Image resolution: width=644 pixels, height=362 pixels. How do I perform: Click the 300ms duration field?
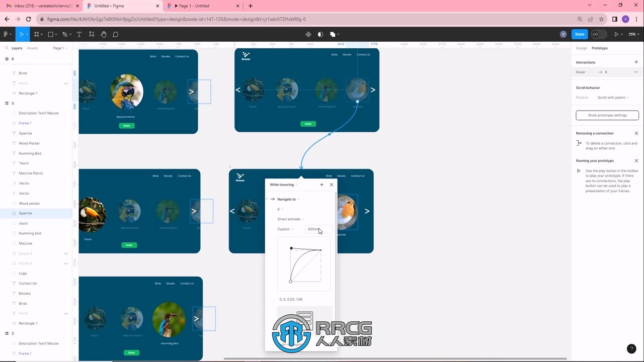[x=317, y=229]
